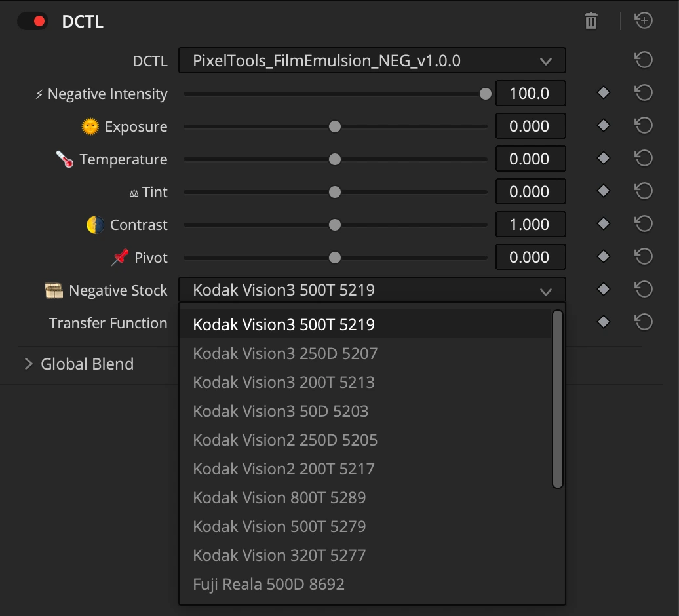Click the Temperature slider handle
The width and height of the screenshot is (679, 616).
[335, 159]
